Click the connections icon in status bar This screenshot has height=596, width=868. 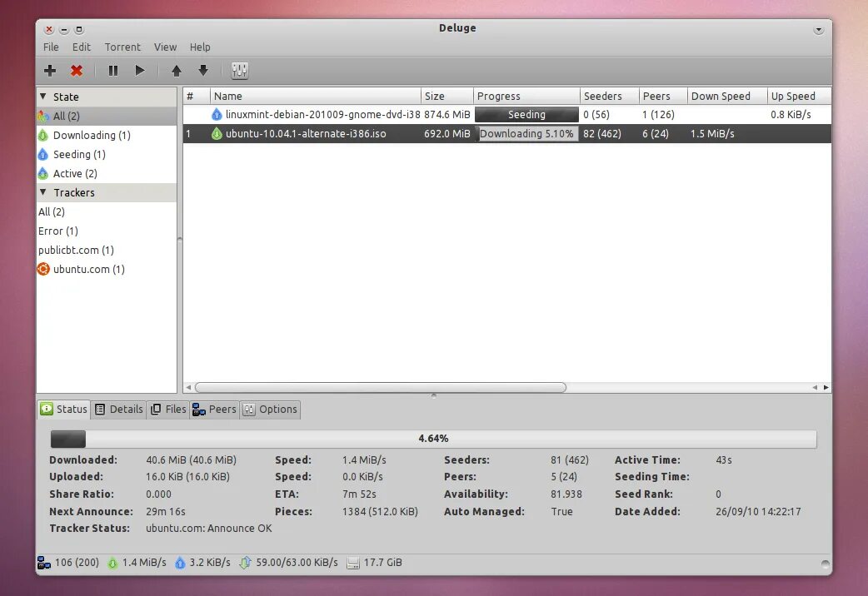(x=43, y=563)
